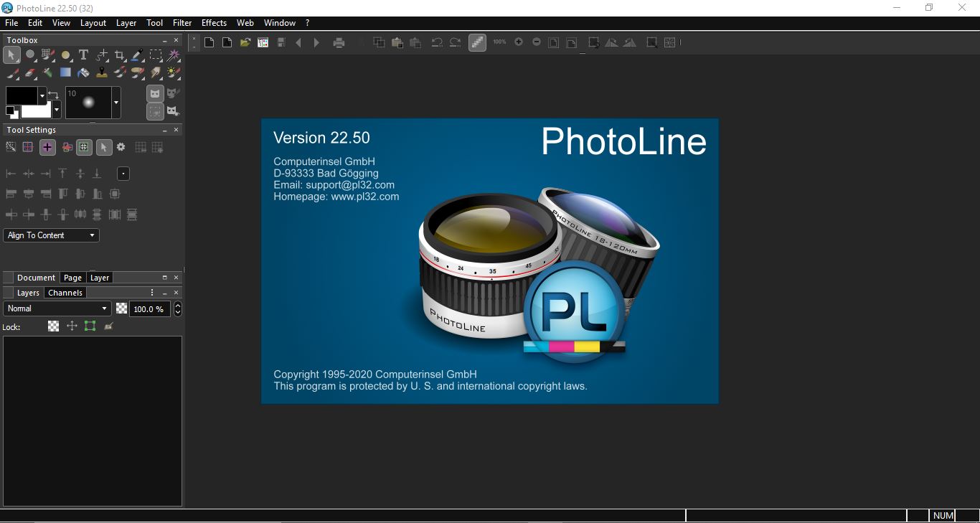
Task: Click the Save disk icon
Action: [281, 42]
